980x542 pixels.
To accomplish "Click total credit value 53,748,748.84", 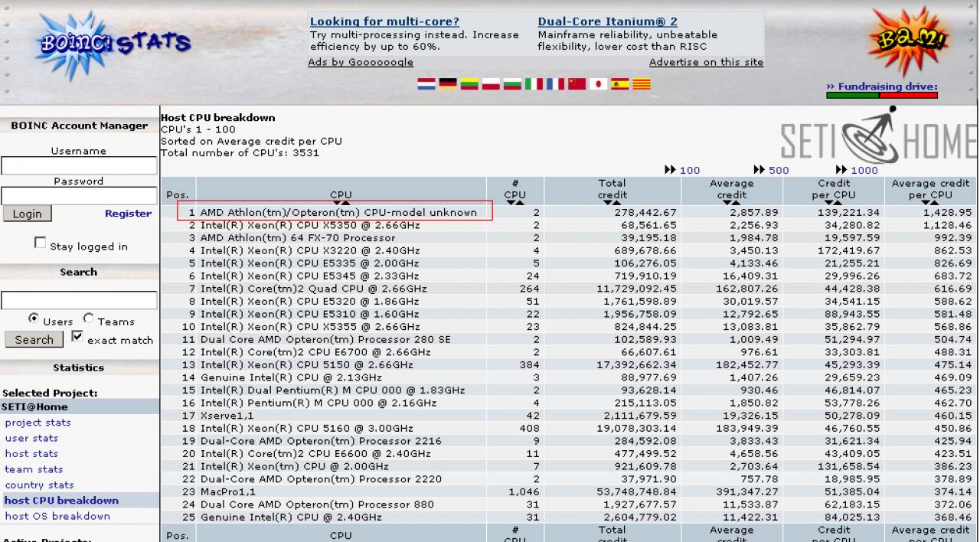I will click(x=636, y=491).
